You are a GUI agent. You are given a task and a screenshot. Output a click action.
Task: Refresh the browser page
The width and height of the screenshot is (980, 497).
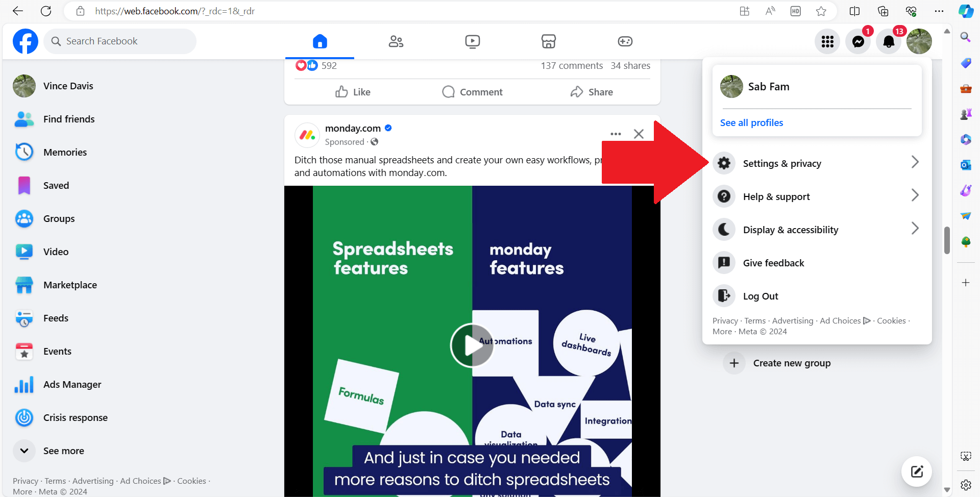[x=46, y=11]
